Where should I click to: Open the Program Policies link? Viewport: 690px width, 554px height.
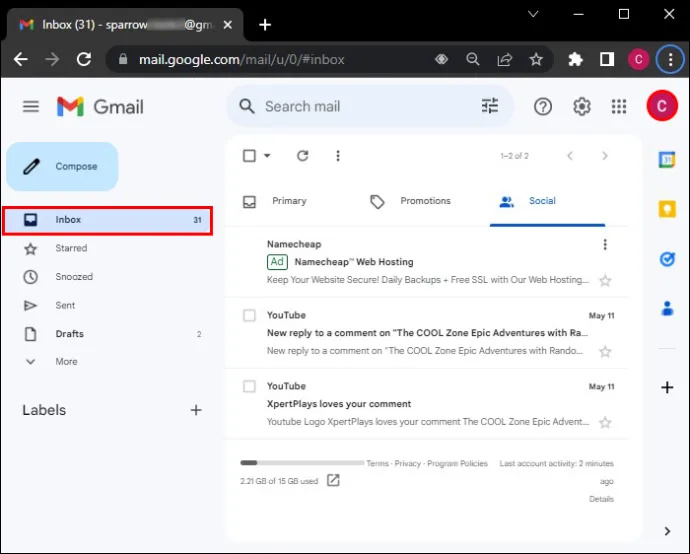(457, 463)
